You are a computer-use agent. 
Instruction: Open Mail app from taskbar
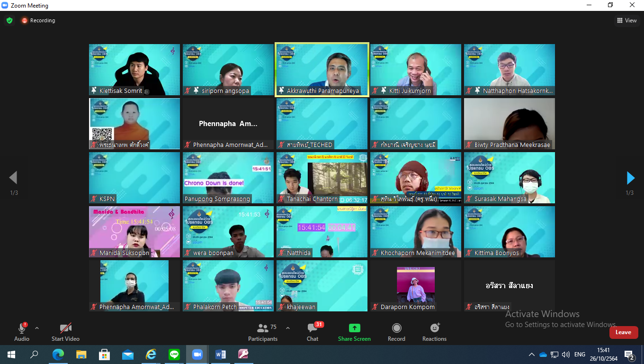(x=128, y=354)
